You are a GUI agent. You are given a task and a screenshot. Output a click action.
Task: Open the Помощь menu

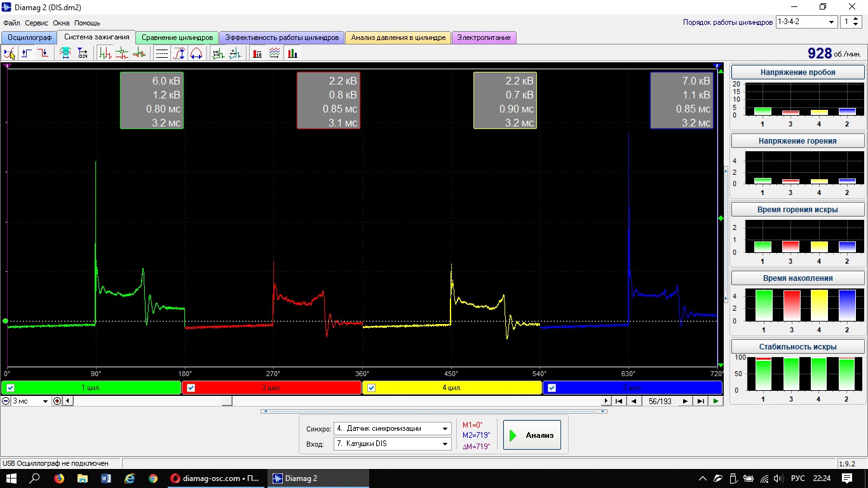coord(87,23)
